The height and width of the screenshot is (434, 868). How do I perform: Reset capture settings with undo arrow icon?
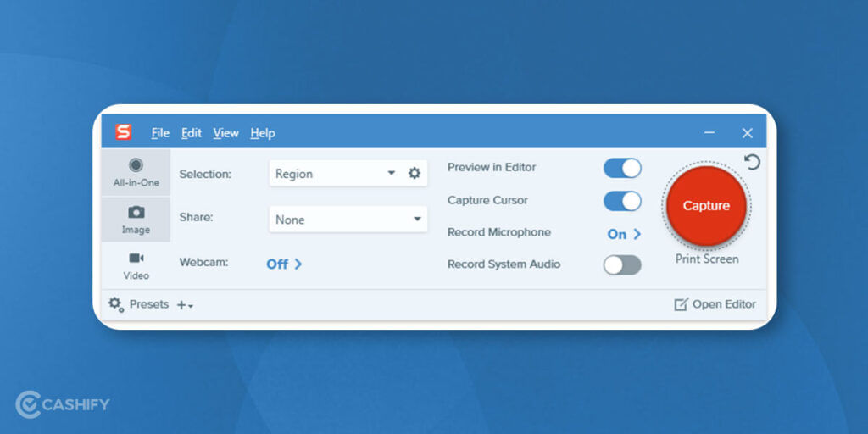point(753,162)
